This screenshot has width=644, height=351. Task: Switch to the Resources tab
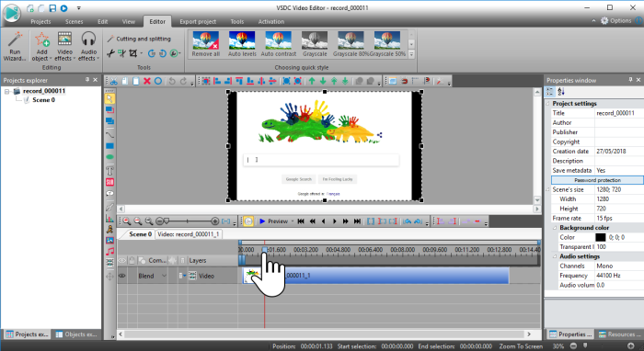coord(619,334)
